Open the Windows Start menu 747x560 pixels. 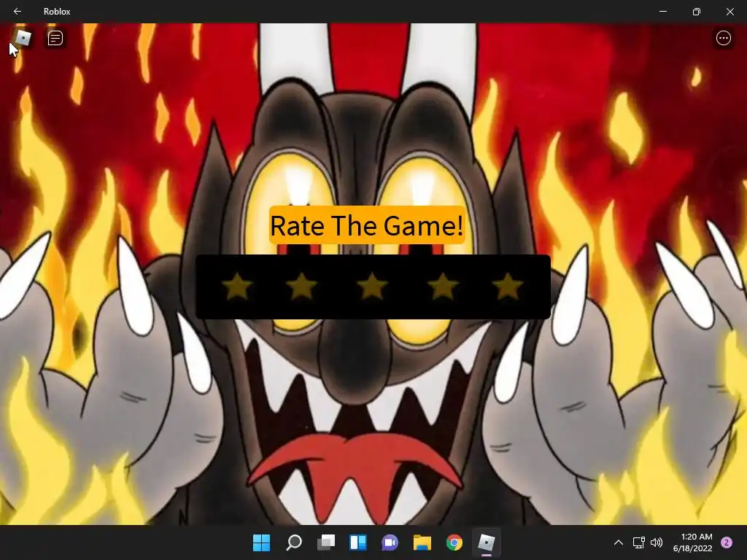point(262,542)
